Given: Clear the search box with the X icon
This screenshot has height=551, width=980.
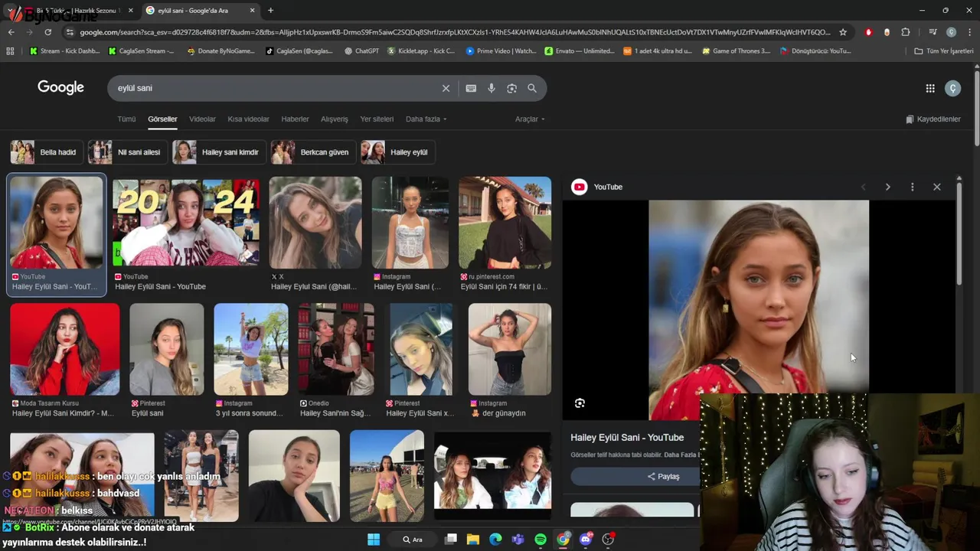Looking at the screenshot, I should (446, 88).
